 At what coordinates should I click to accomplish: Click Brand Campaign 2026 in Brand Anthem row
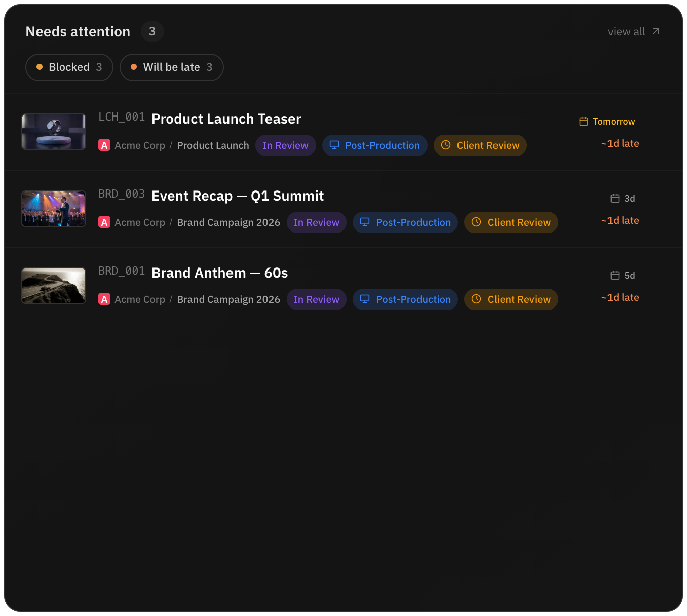228,299
